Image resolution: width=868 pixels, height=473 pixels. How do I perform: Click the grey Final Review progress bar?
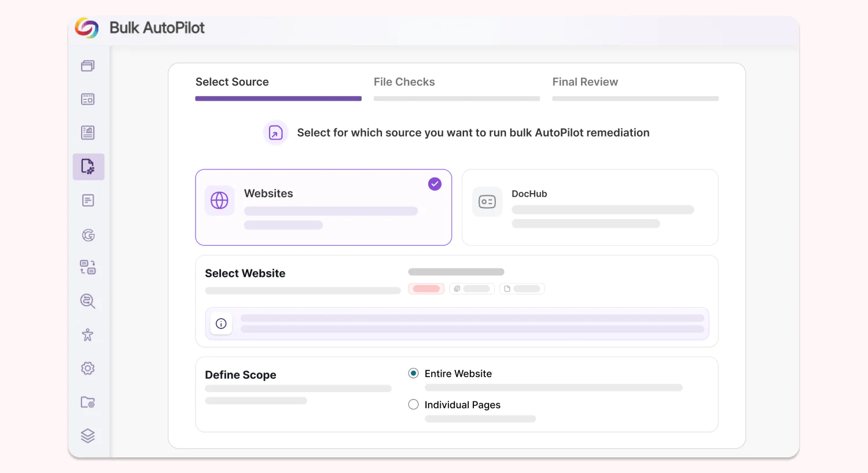635,99
